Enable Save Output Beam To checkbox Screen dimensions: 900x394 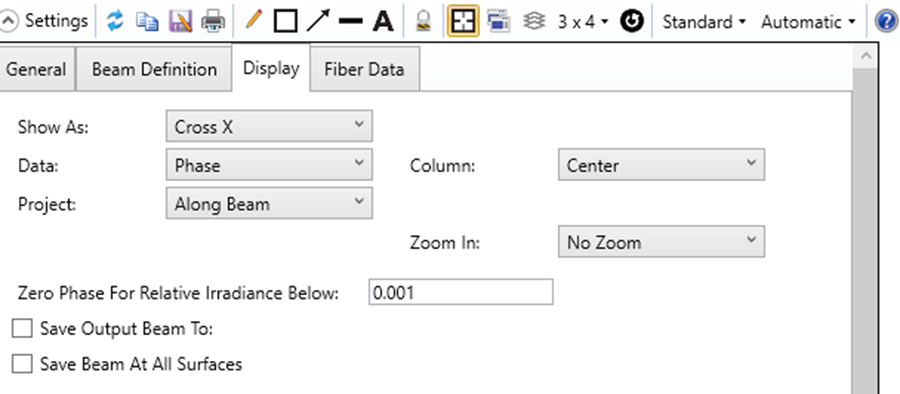coord(22,329)
